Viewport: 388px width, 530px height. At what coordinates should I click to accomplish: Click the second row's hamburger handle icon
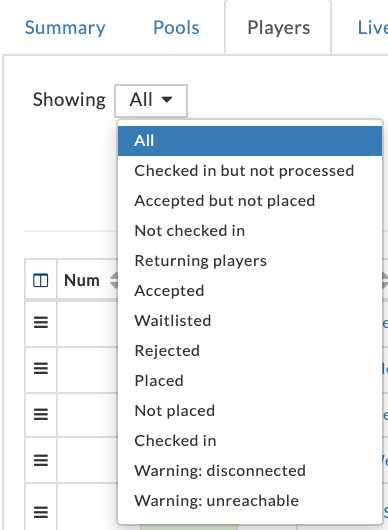tap(41, 368)
